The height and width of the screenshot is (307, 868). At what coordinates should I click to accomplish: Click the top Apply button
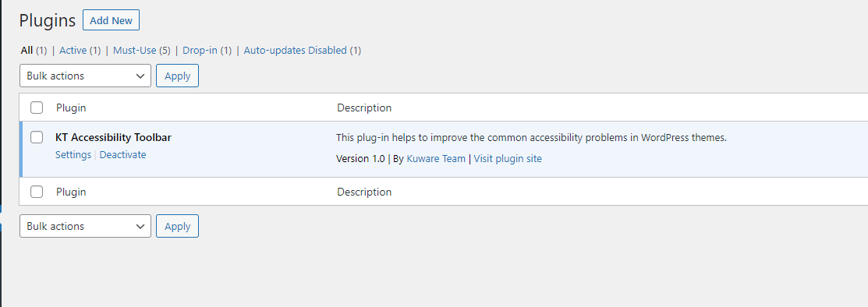(x=177, y=76)
